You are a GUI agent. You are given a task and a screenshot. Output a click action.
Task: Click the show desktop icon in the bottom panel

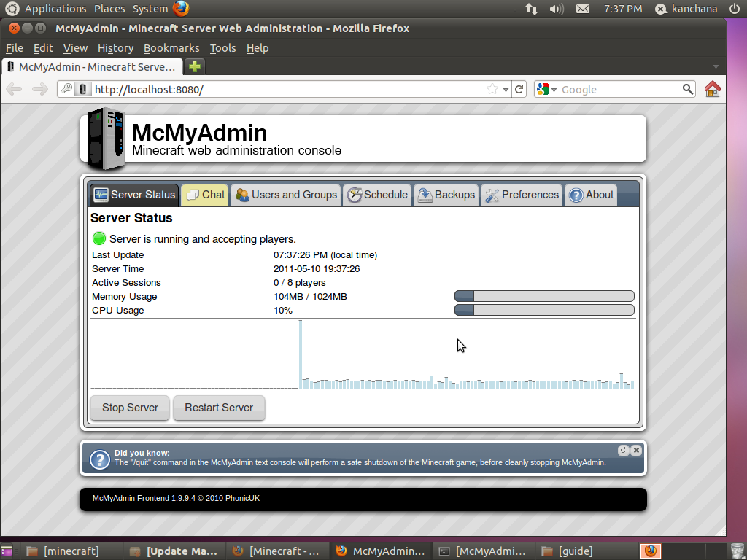coord(7,551)
